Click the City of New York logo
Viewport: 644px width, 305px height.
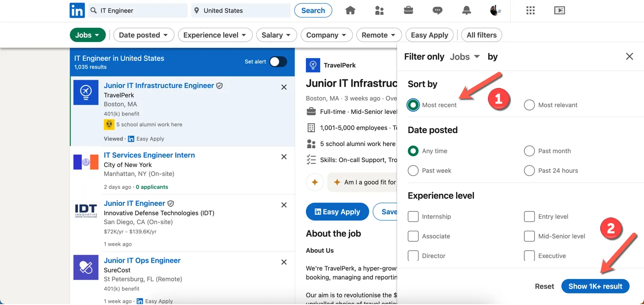click(86, 162)
